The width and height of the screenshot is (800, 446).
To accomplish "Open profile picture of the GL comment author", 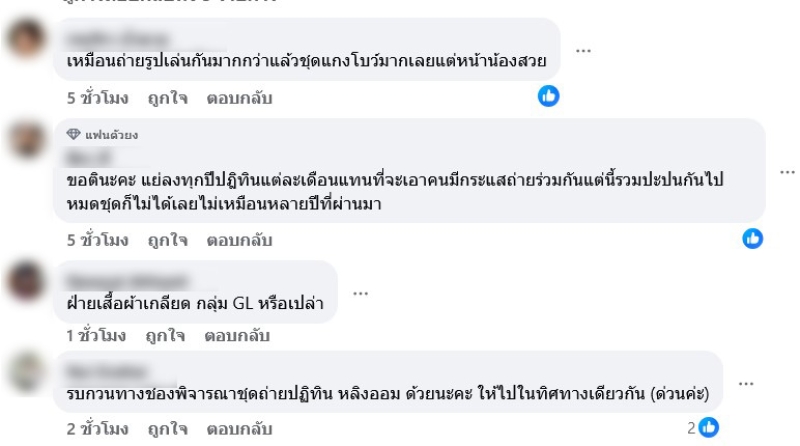I will (x=25, y=281).
